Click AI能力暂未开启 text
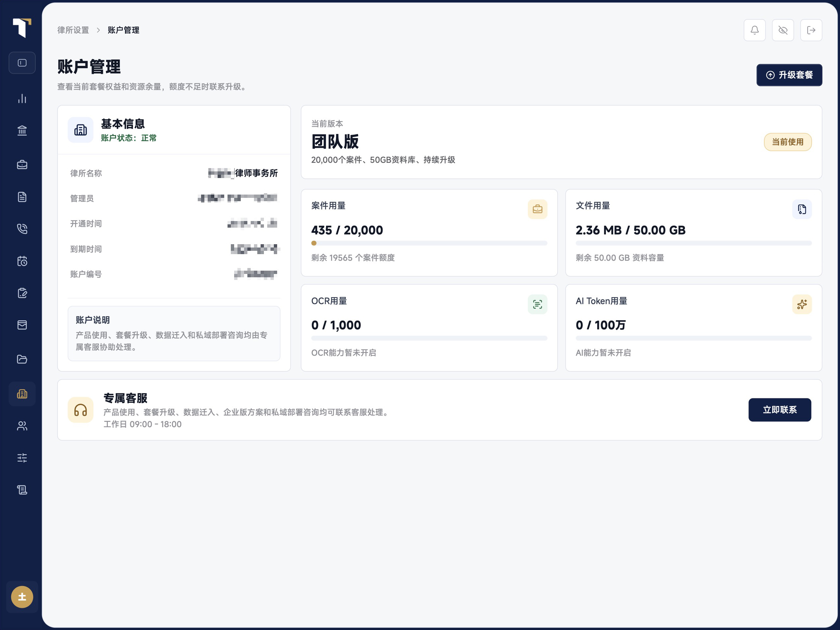Viewport: 840px width, 630px height. point(603,353)
